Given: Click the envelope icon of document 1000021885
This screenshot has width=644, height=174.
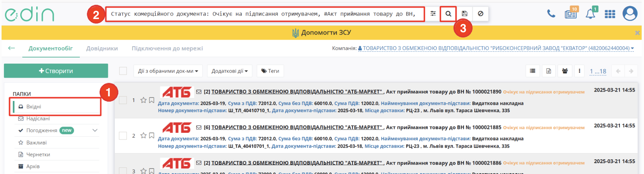Looking at the screenshot, I should [199, 127].
